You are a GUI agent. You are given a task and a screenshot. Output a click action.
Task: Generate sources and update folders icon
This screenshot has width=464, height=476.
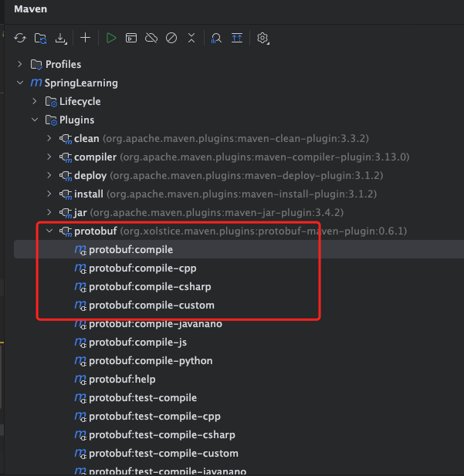point(40,39)
